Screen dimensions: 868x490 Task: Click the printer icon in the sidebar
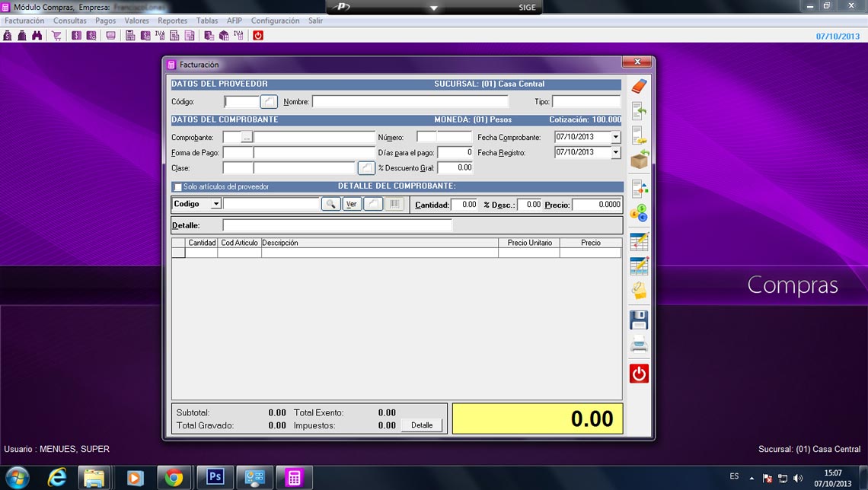click(x=639, y=346)
